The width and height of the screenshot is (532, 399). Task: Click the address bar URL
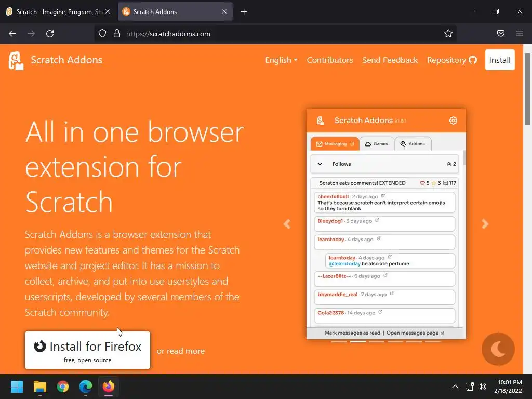[x=168, y=34]
